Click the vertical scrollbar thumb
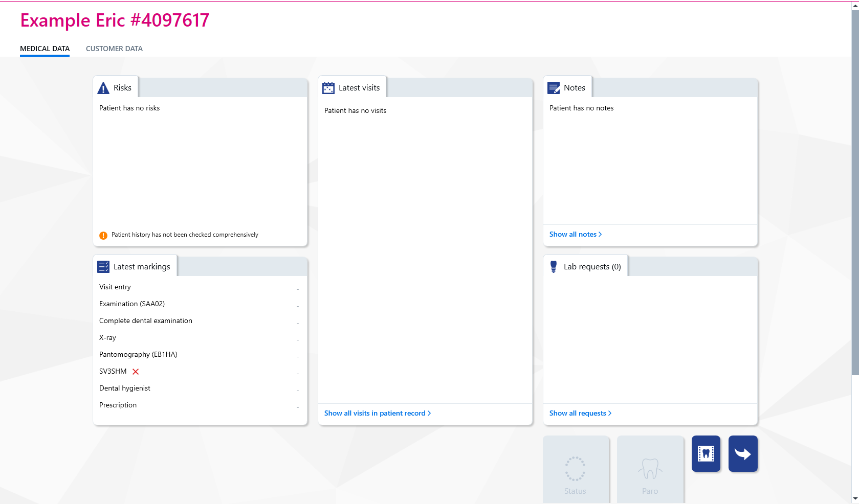Viewport: 859px width, 504px height. pos(855,192)
